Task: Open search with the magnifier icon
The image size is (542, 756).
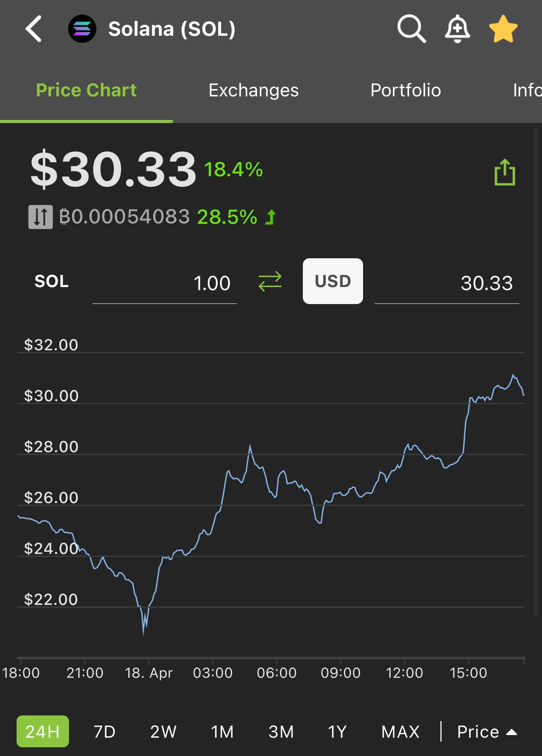Action: [x=411, y=29]
